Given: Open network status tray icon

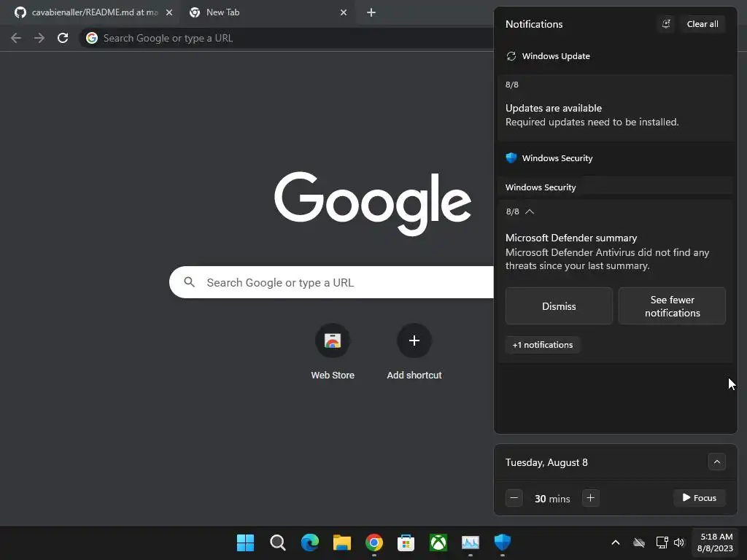Looking at the screenshot, I should tap(662, 542).
